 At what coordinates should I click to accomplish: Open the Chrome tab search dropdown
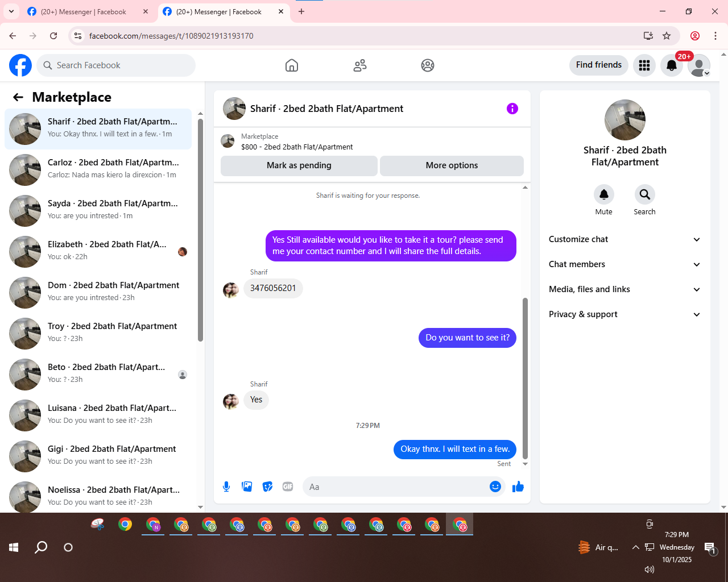coord(11,11)
